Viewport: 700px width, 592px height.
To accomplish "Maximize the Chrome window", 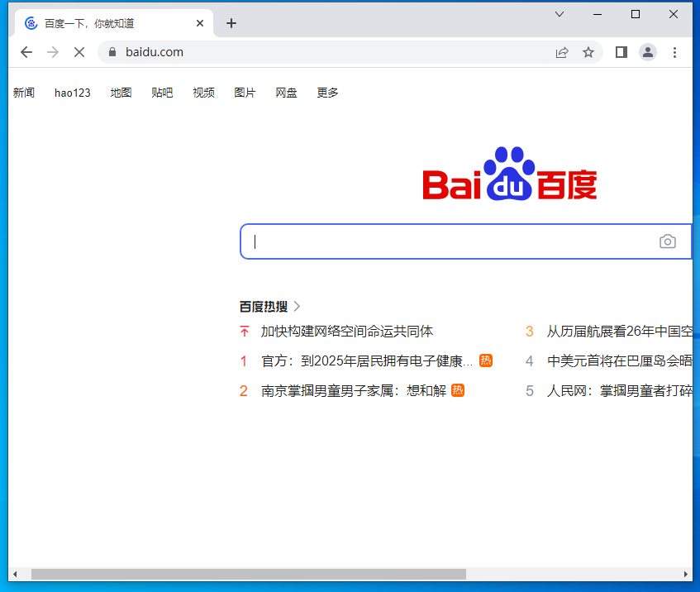I will point(636,14).
